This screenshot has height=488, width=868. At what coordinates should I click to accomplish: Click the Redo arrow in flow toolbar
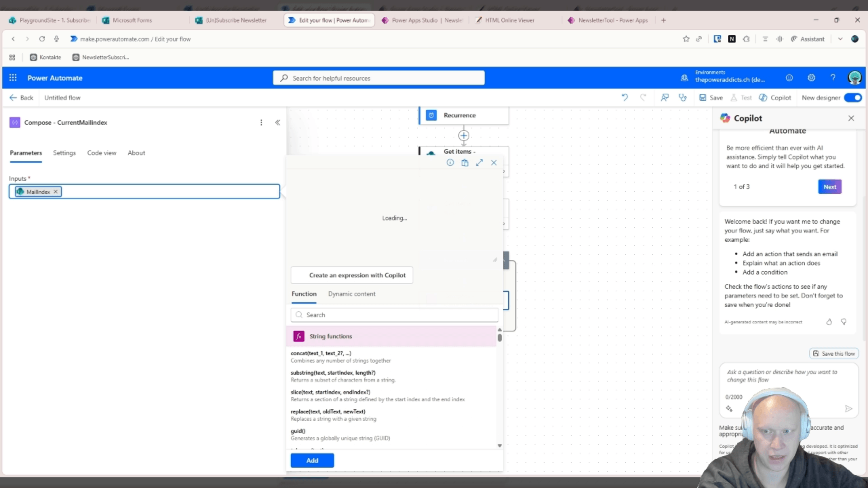pyautogui.click(x=643, y=98)
